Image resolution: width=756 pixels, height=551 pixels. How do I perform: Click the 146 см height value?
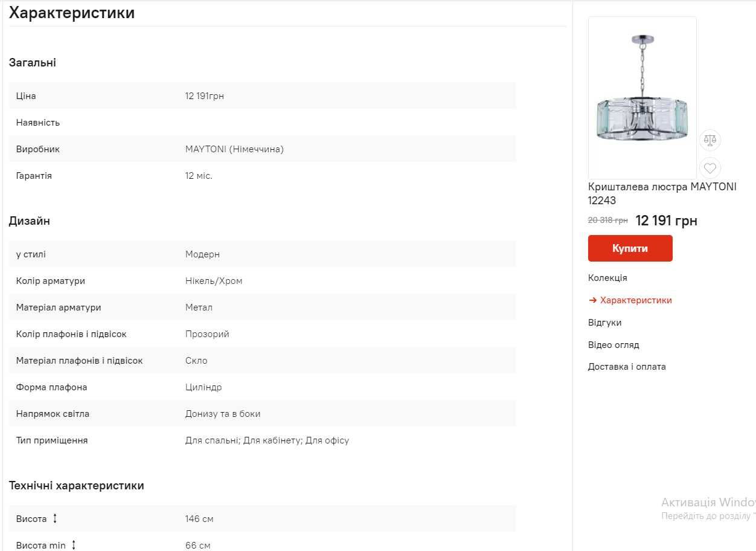click(199, 519)
